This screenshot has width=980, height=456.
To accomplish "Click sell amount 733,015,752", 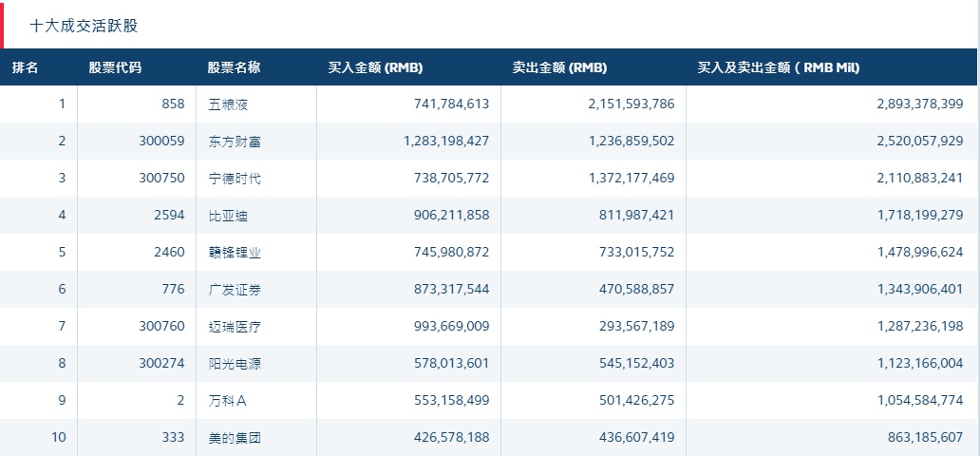I will (x=637, y=252).
